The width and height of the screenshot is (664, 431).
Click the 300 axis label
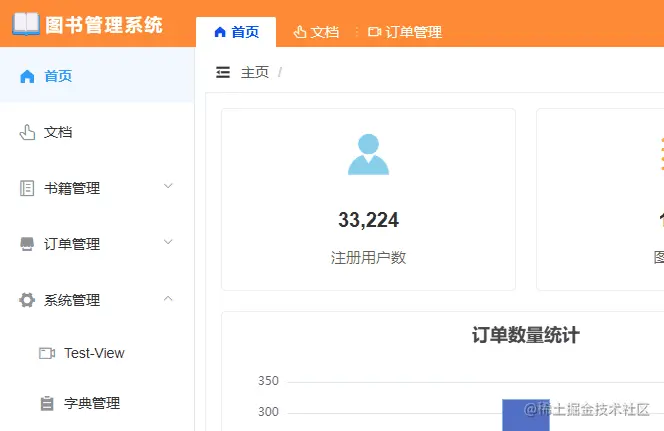[268, 412]
